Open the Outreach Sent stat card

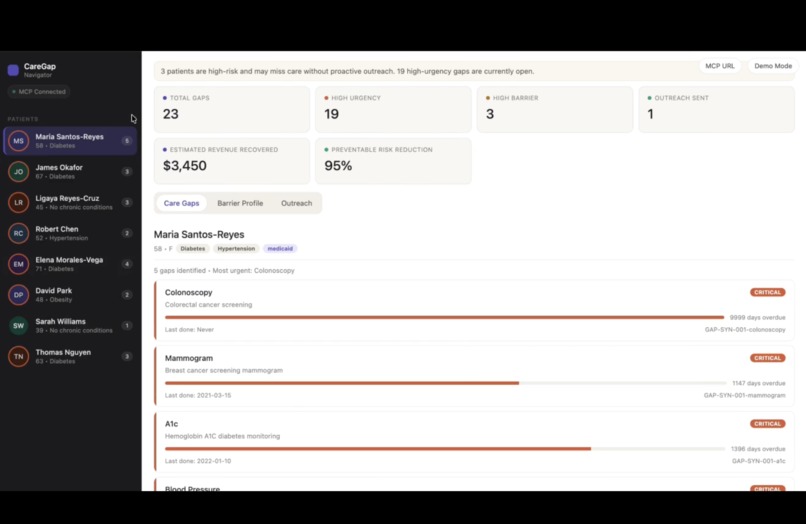click(717, 109)
